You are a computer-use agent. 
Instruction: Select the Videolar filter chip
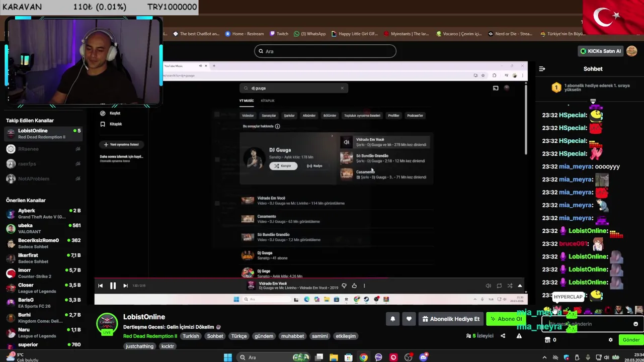pyautogui.click(x=248, y=116)
